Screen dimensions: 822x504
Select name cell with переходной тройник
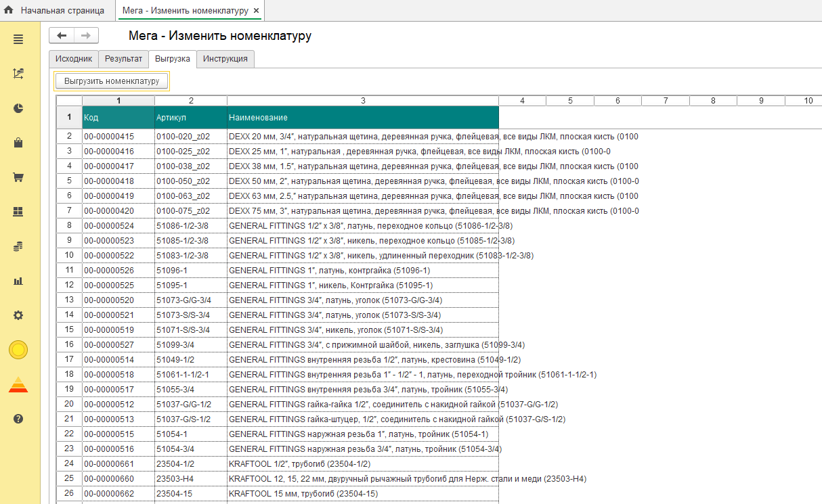tap(363, 374)
